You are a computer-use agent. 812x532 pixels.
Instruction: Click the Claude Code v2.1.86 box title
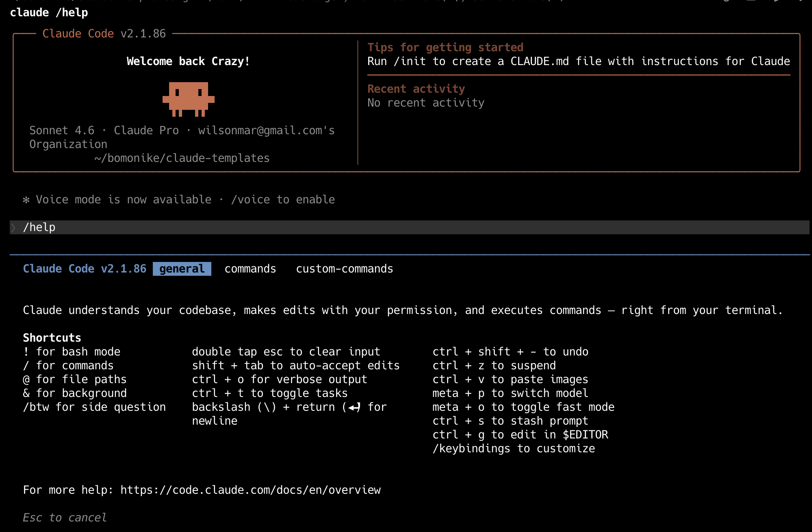(x=104, y=34)
